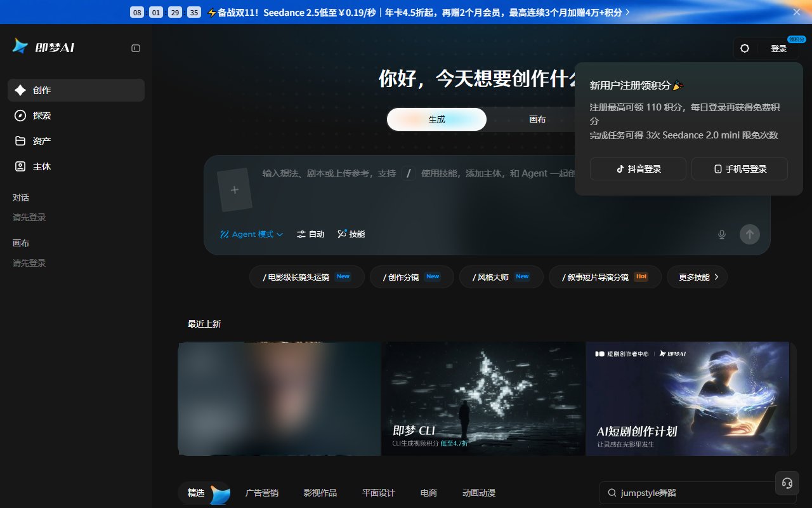Click the jumpstyle舞蹈 search box
Screen dimensions: 812x508
click(x=697, y=493)
